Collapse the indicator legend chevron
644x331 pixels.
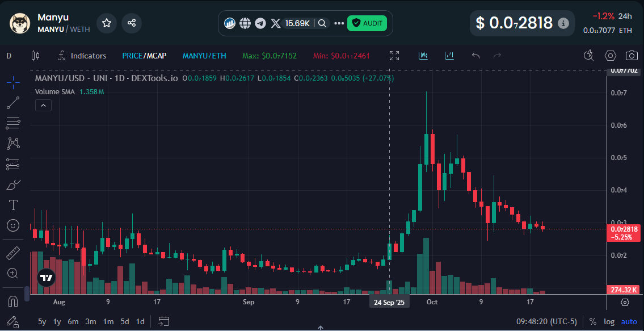click(43, 106)
